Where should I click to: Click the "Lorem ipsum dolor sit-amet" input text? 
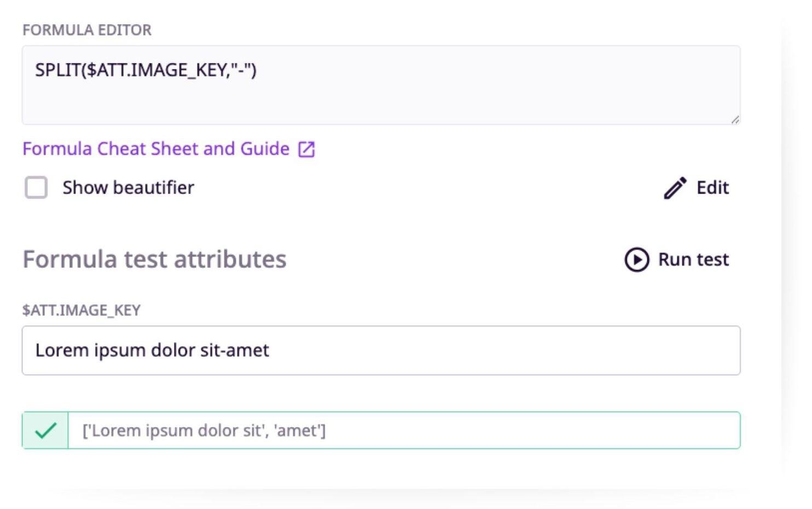pyautogui.click(x=152, y=350)
